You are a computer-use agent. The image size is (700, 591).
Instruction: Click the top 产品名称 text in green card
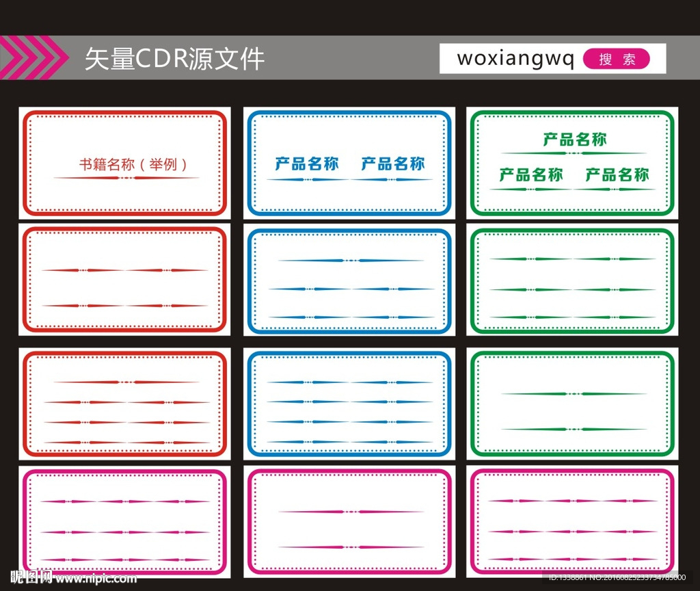[574, 140]
